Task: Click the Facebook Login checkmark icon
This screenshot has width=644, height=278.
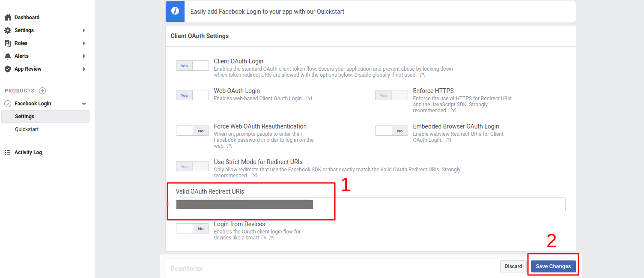Action: pos(8,104)
